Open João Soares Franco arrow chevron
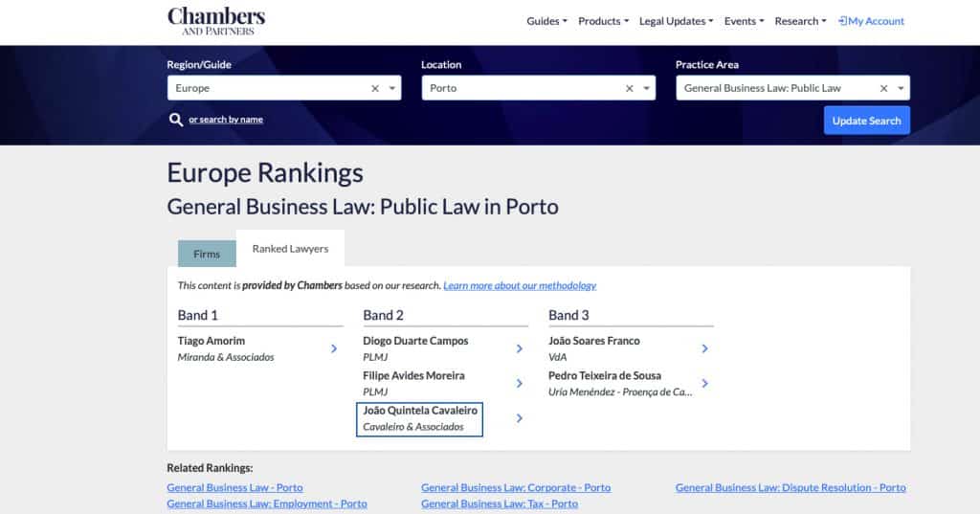This screenshot has height=514, width=980. (x=705, y=348)
